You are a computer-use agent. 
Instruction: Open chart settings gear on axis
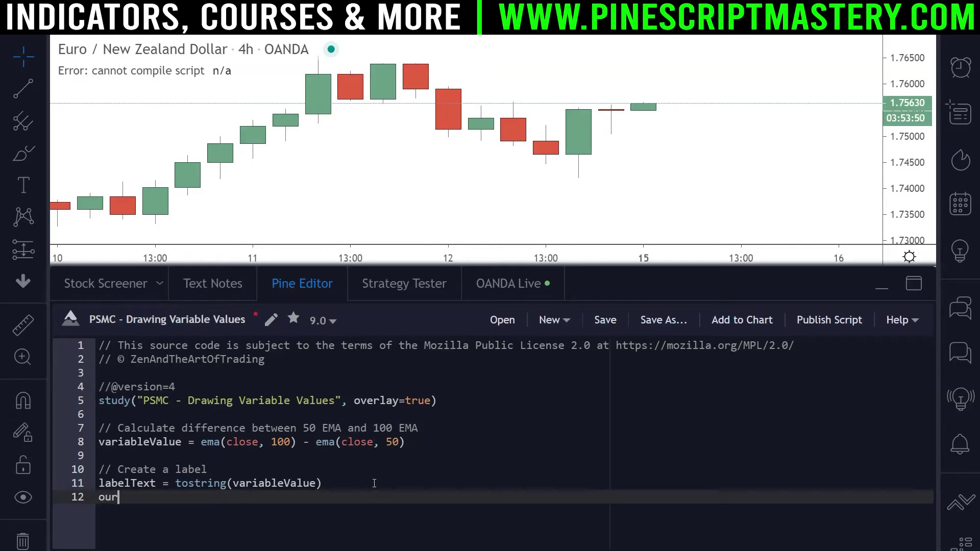[x=910, y=257]
